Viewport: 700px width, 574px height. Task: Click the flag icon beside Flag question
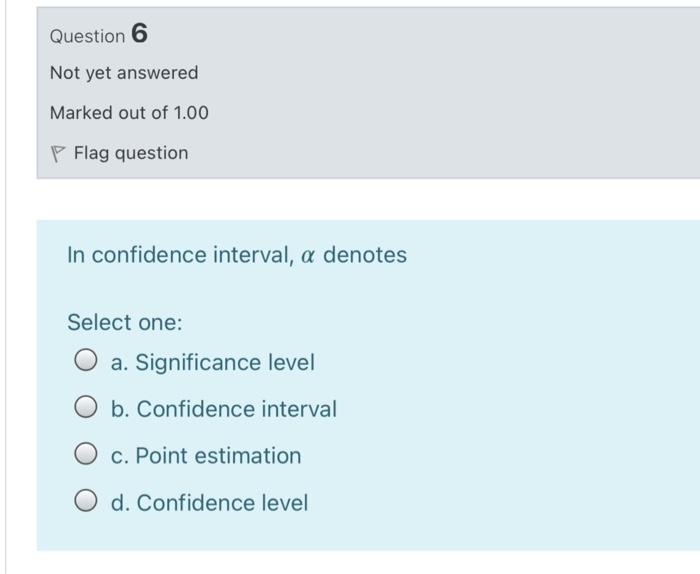(58, 154)
